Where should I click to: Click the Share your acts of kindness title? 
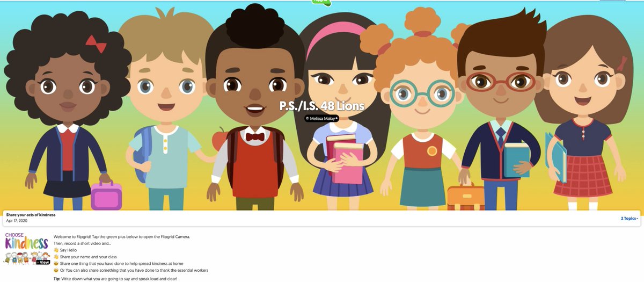click(31, 215)
